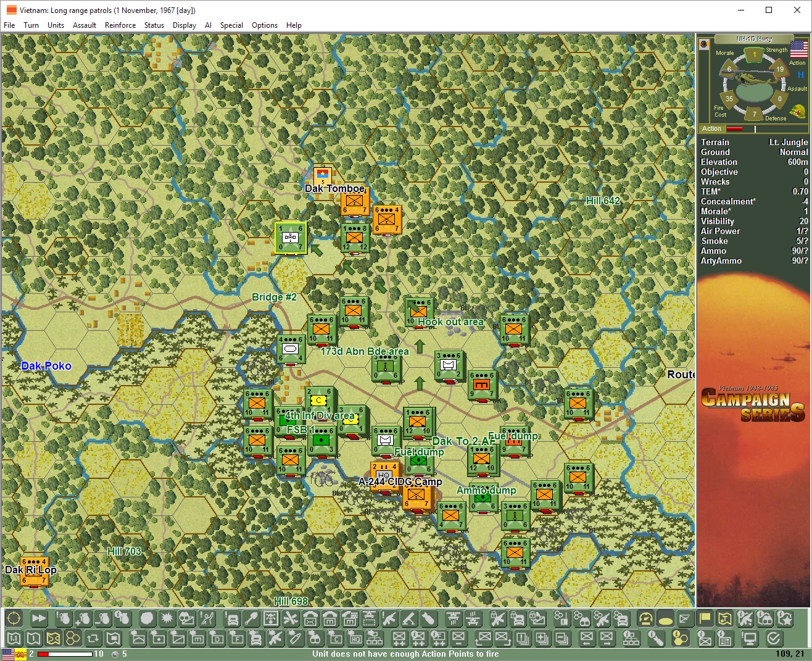Click the fast-forward next turn icon

tap(39, 618)
